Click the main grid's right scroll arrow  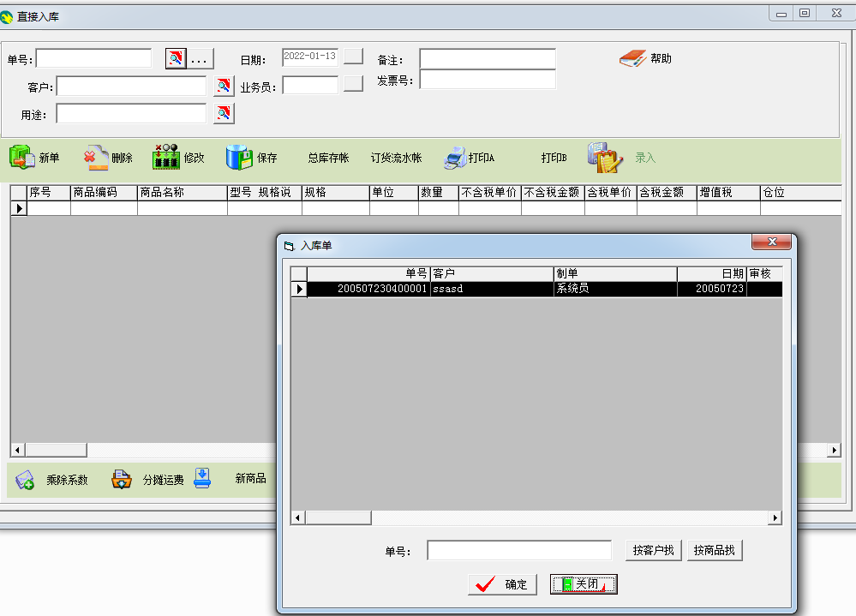pyautogui.click(x=834, y=450)
